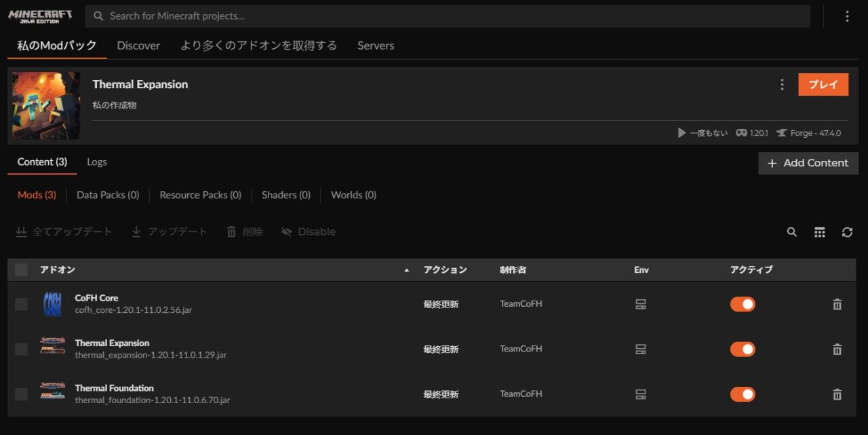868x435 pixels.
Task: Check the select-all addons checkbox
Action: 21,269
